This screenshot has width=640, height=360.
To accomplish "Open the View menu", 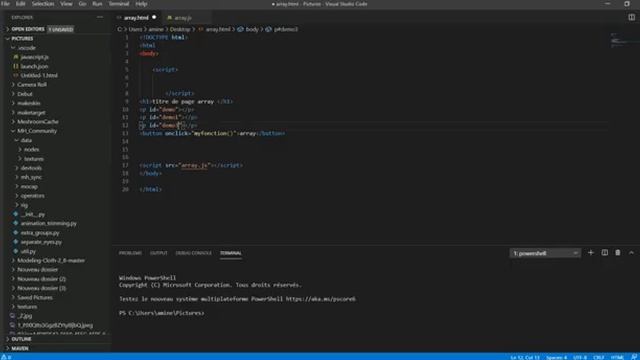I will click(66, 4).
